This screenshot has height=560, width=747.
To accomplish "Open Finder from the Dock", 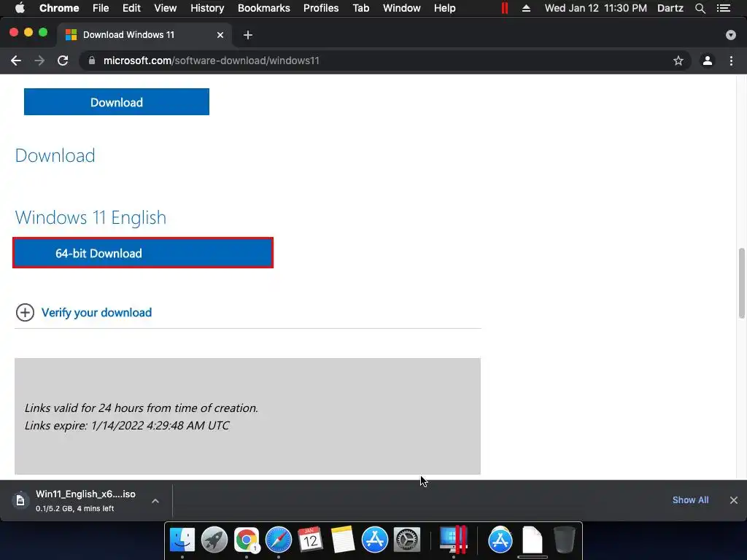I will [x=182, y=540].
